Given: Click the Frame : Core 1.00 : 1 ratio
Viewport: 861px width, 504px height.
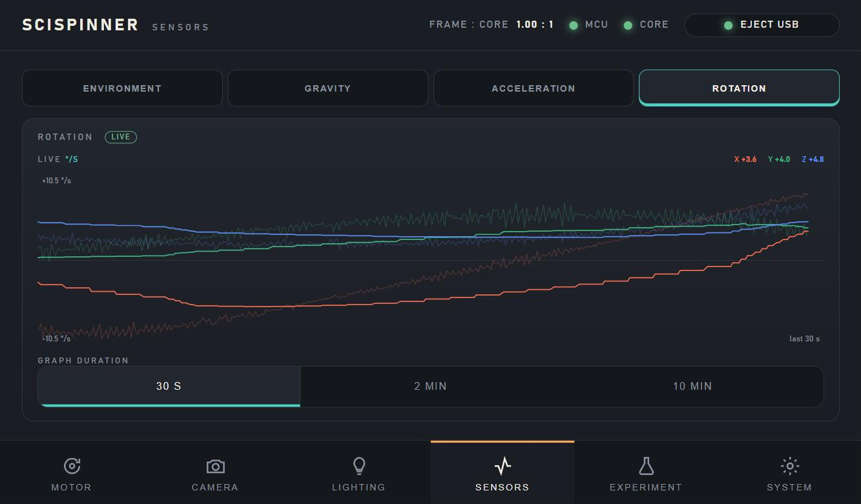Looking at the screenshot, I should tap(492, 25).
